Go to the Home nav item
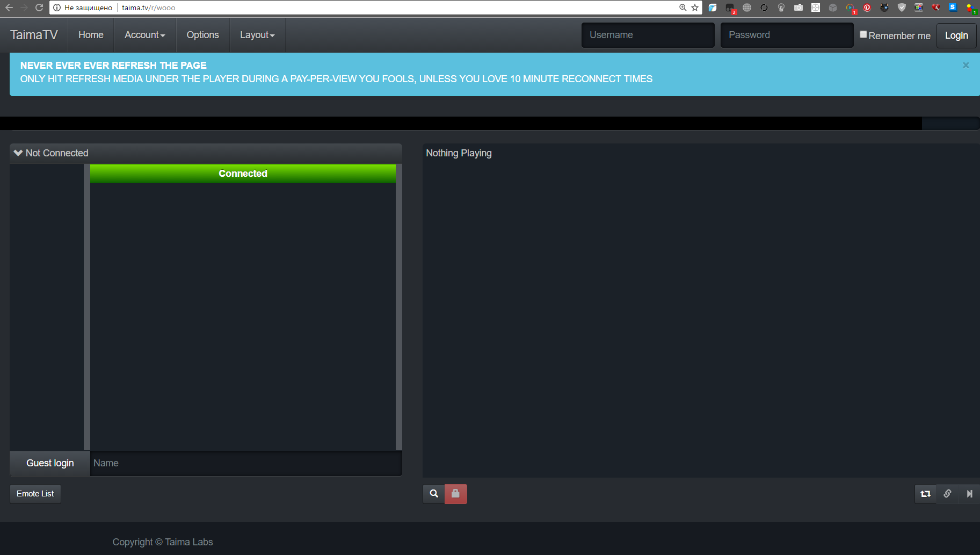Viewport: 980px width, 555px height. click(91, 35)
